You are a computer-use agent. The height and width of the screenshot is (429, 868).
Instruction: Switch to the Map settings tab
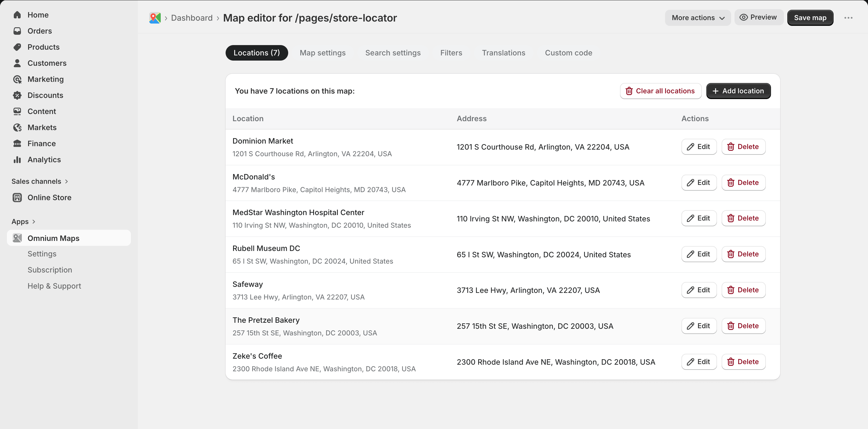click(322, 53)
